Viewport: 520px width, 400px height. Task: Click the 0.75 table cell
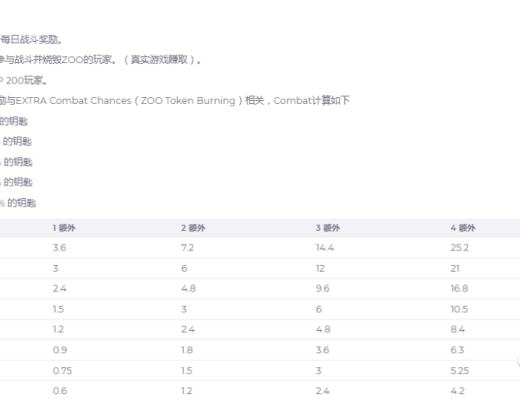[62, 371]
